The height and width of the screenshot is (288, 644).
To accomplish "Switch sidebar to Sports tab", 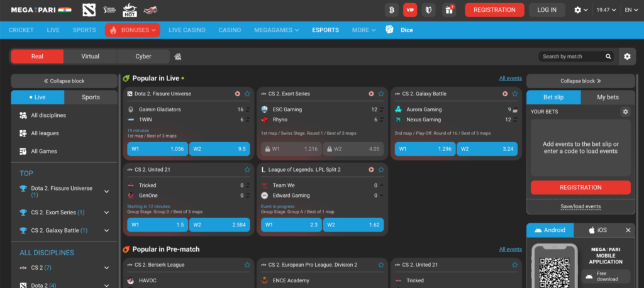I will [91, 97].
